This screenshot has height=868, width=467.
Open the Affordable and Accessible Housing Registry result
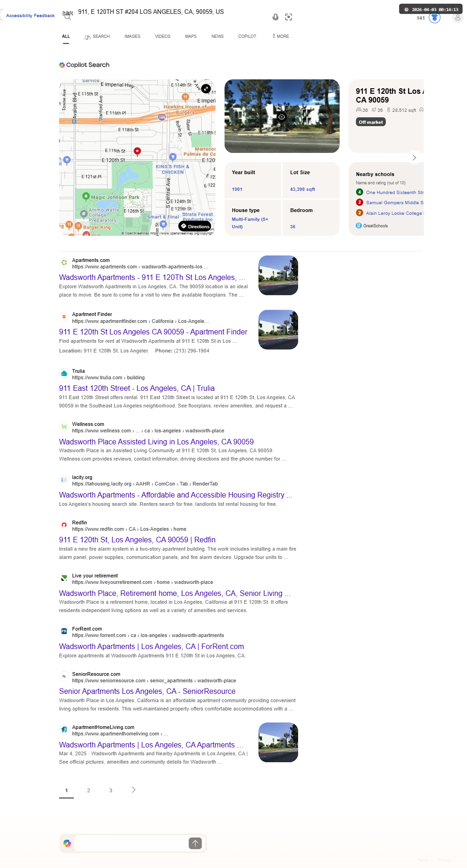176,495
